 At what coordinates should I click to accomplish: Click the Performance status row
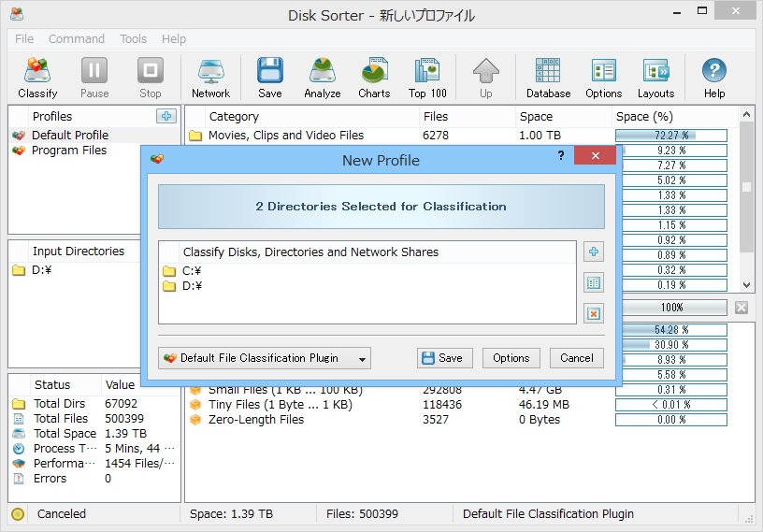pos(94,464)
